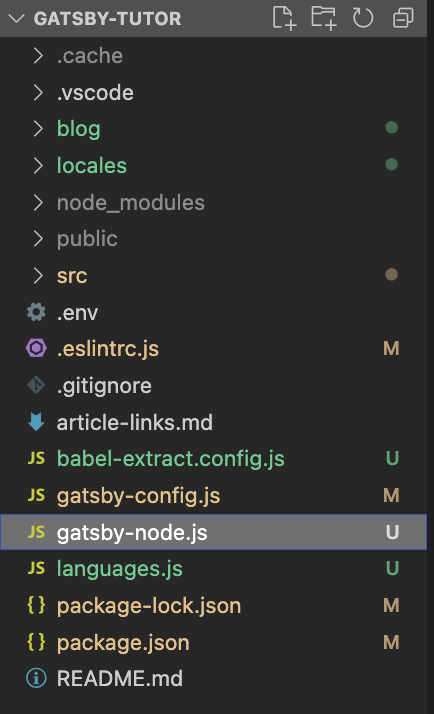This screenshot has width=434, height=714.
Task: Expand the .vscode folder chevron
Action: click(x=38, y=92)
